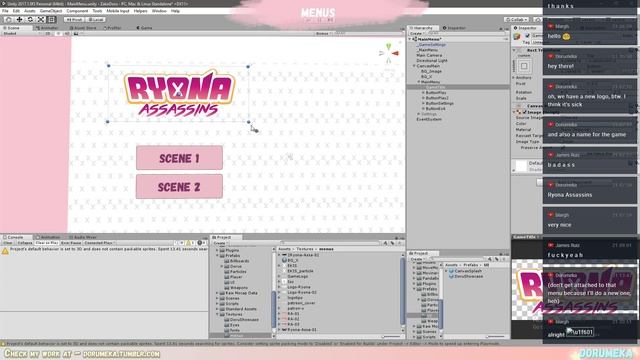
Task: Open the anchor presets box in Rect Transform
Action: [x=524, y=66]
